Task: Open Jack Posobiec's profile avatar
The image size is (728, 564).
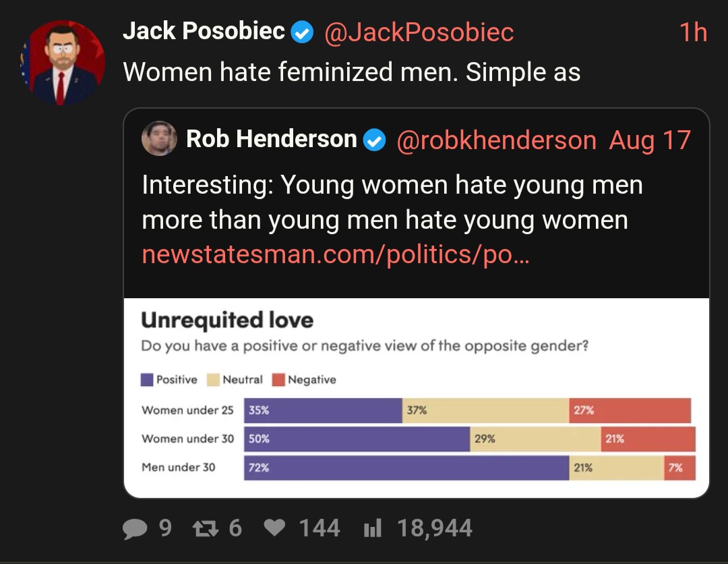Action: coord(63,63)
